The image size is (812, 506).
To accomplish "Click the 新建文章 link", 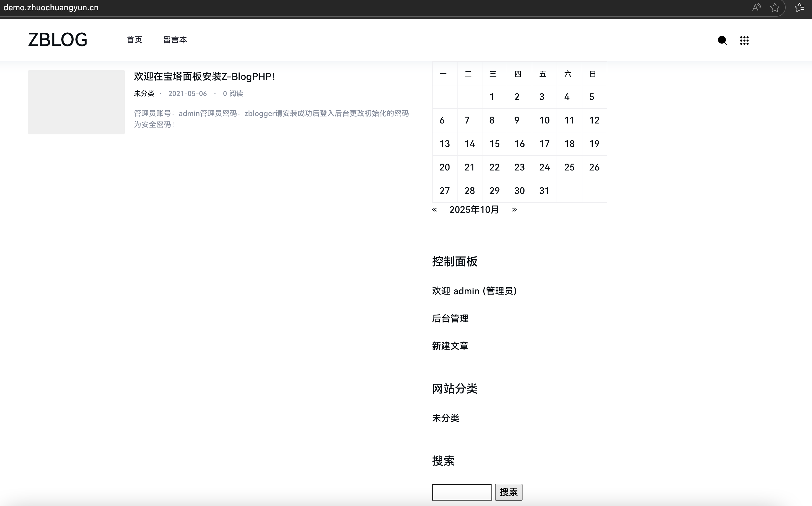I will pos(450,346).
